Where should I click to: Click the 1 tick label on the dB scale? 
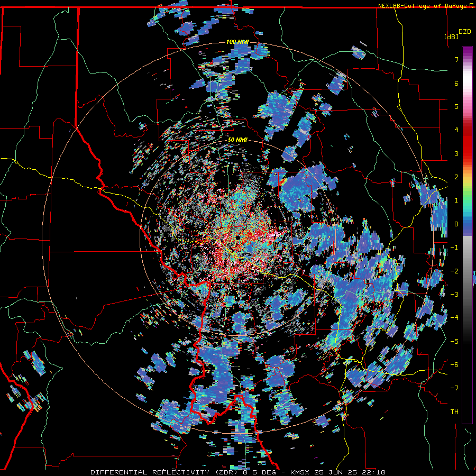click(456, 200)
